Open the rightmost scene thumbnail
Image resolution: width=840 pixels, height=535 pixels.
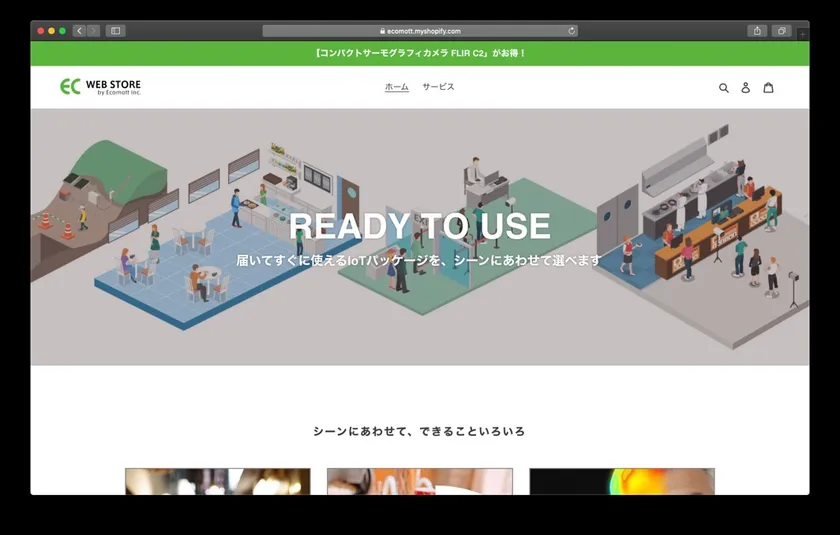pyautogui.click(x=622, y=481)
